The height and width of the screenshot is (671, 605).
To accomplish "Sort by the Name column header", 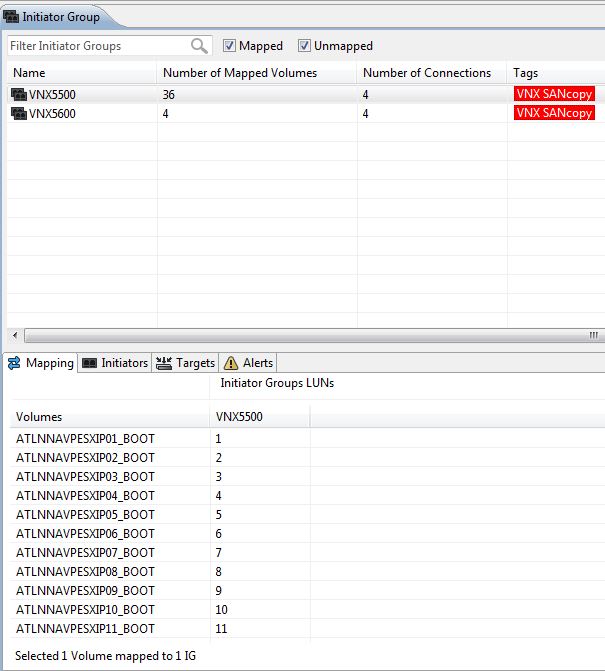I will (82, 73).
